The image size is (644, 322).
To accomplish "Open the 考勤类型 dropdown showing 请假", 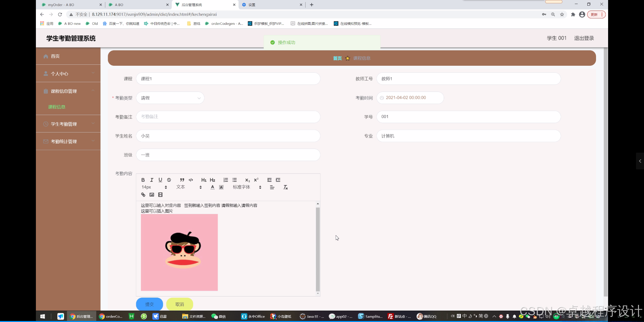I will click(x=170, y=98).
